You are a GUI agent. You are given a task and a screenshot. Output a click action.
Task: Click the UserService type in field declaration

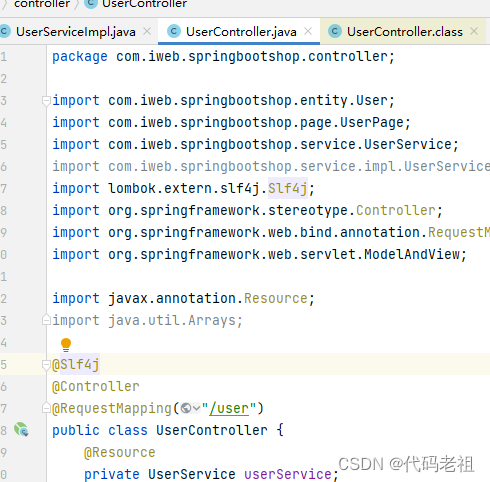point(192,474)
